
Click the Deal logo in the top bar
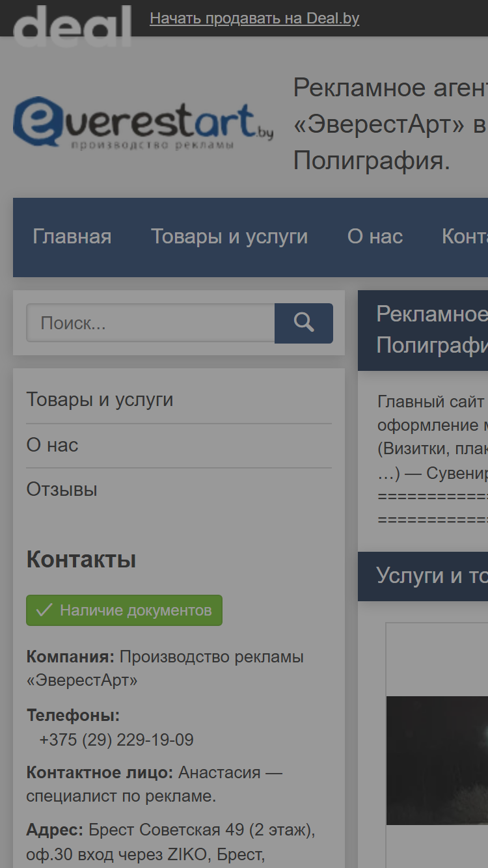[x=72, y=25]
